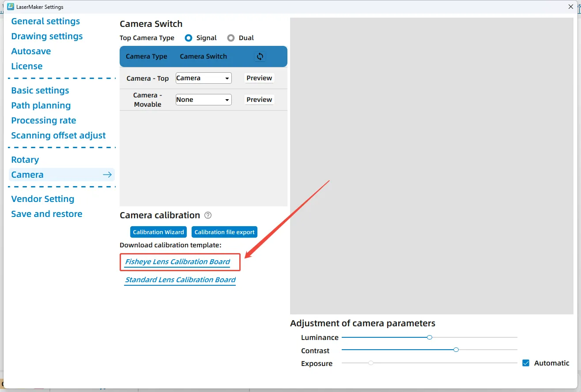Click the arrow icon beside Camera

pos(107,175)
